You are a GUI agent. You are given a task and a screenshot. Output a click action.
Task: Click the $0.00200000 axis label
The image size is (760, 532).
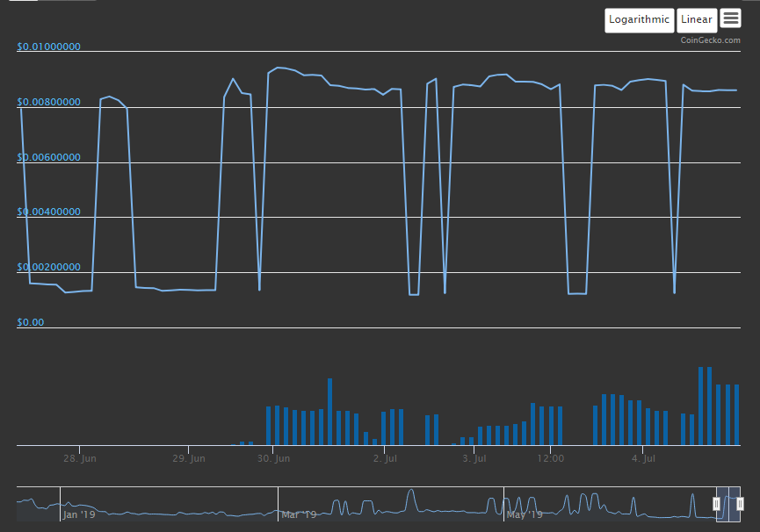[x=48, y=267]
